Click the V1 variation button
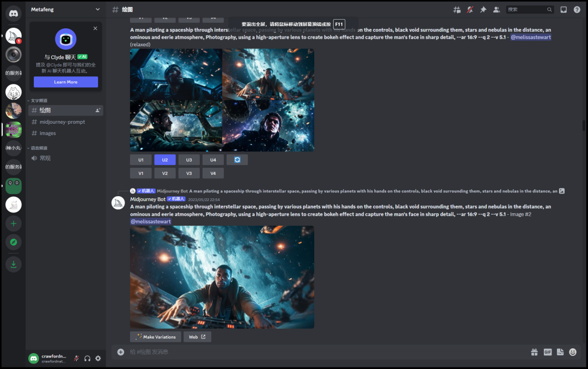588x369 pixels. pyautogui.click(x=140, y=173)
